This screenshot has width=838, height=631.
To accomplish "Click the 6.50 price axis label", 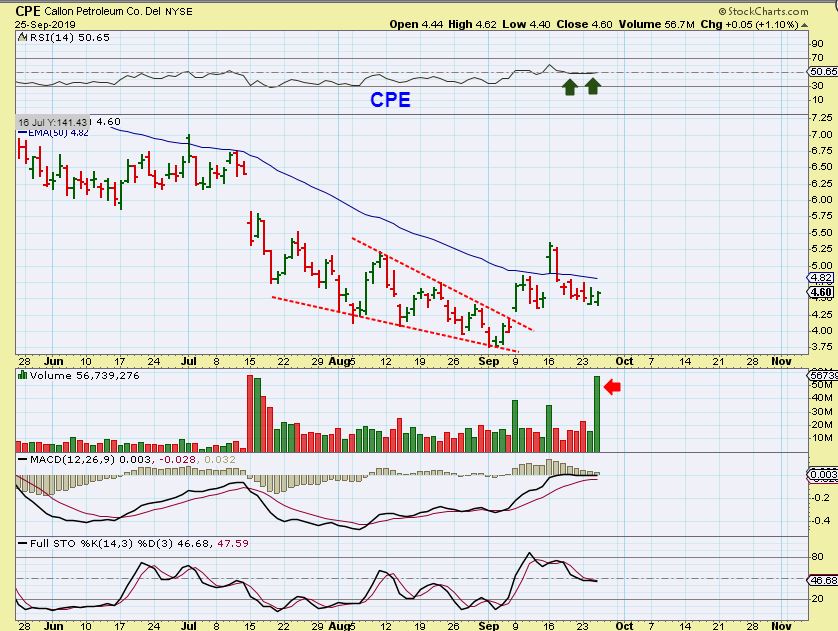I will pos(821,167).
